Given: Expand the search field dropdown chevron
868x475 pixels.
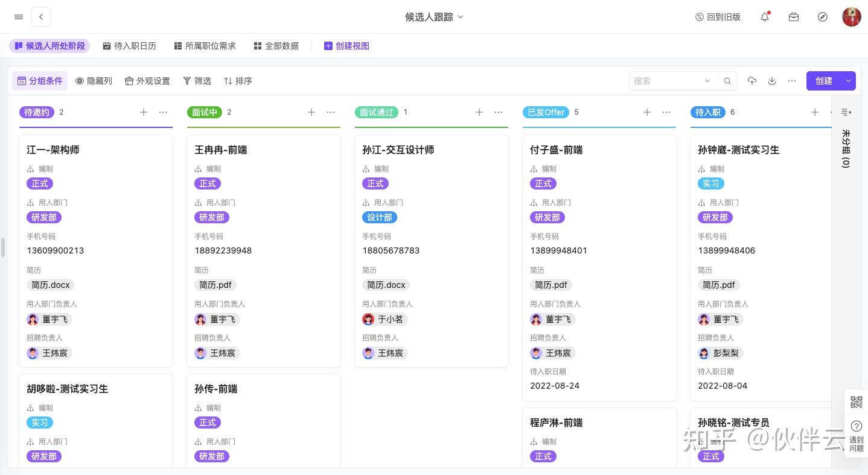Looking at the screenshot, I should [x=707, y=81].
